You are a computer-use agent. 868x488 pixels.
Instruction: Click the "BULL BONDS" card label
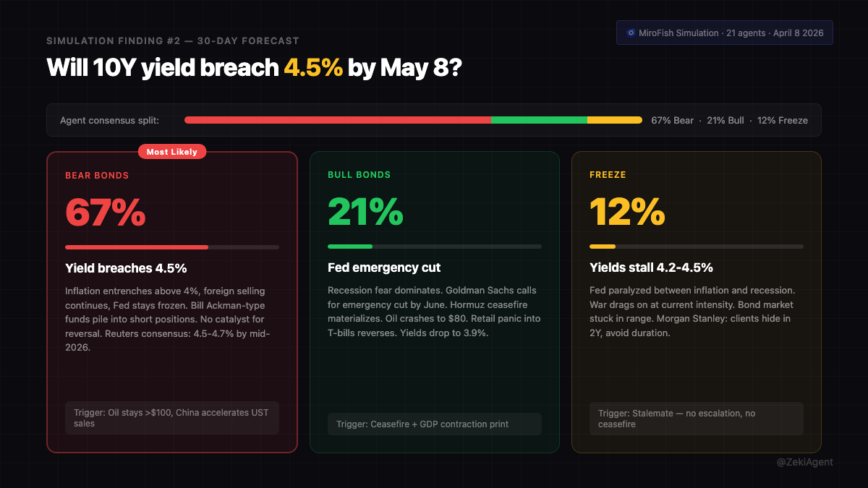pyautogui.click(x=359, y=175)
